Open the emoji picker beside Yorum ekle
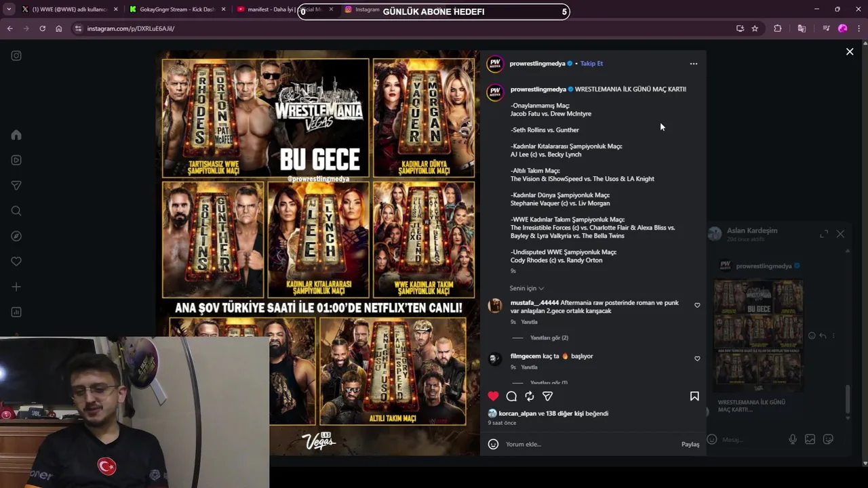This screenshot has width=868, height=488. 494,444
